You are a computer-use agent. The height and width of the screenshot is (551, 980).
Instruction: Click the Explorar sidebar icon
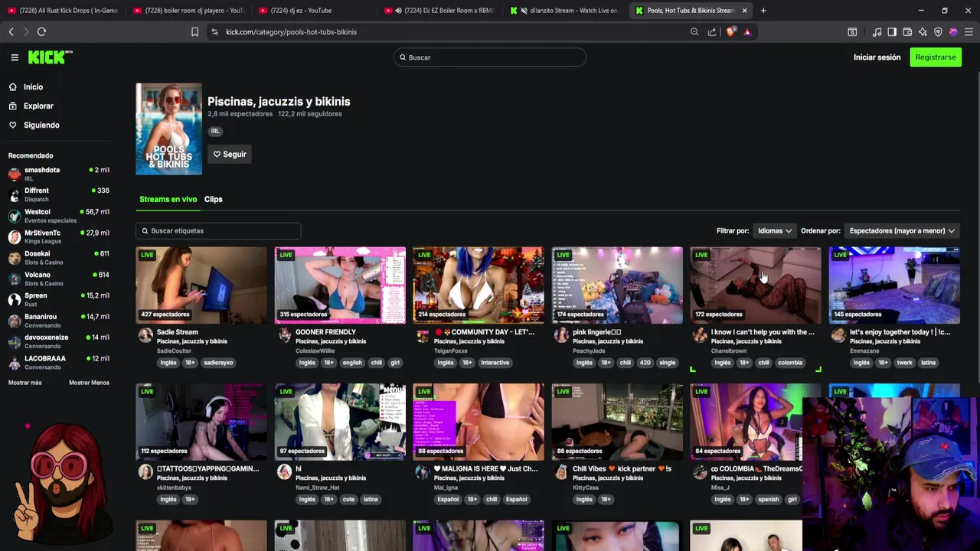coord(13,106)
